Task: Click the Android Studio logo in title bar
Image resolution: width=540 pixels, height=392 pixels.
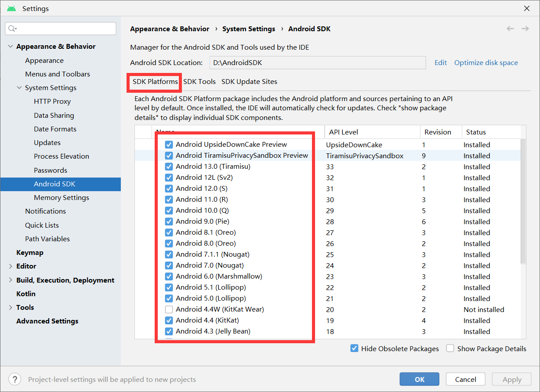Action: pyautogui.click(x=11, y=8)
